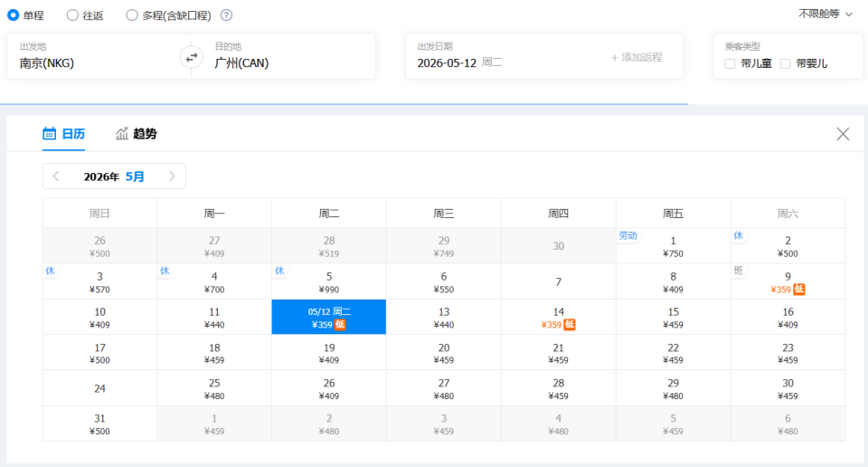Select May 21 priced ¥459

click(559, 352)
